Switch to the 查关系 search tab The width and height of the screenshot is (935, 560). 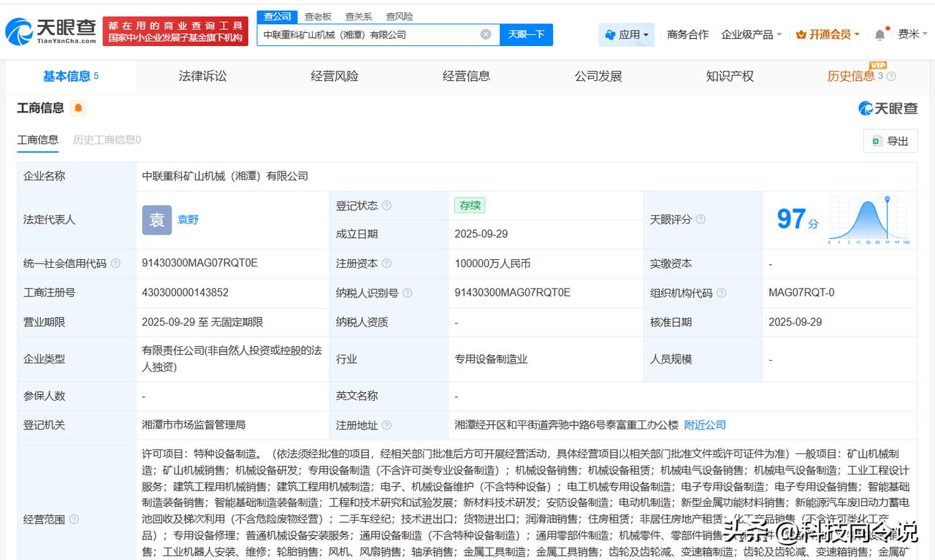pyautogui.click(x=359, y=16)
